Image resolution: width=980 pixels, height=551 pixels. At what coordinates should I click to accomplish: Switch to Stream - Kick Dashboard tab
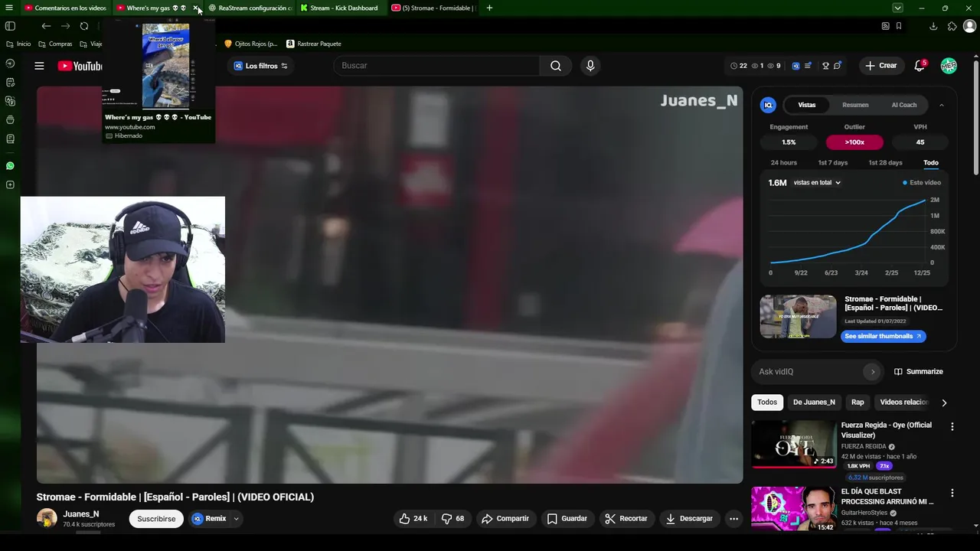[x=340, y=8]
